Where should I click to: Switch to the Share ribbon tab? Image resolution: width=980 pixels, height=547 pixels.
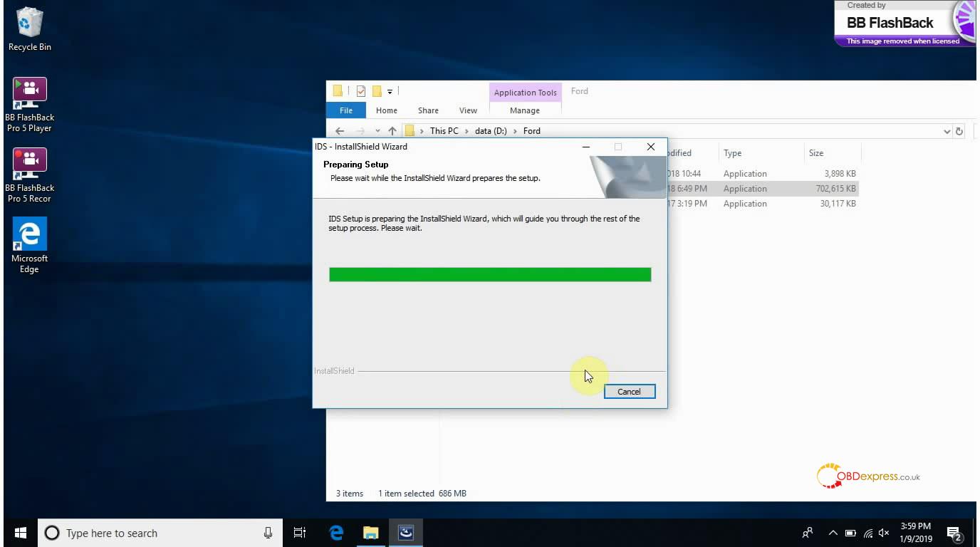428,110
